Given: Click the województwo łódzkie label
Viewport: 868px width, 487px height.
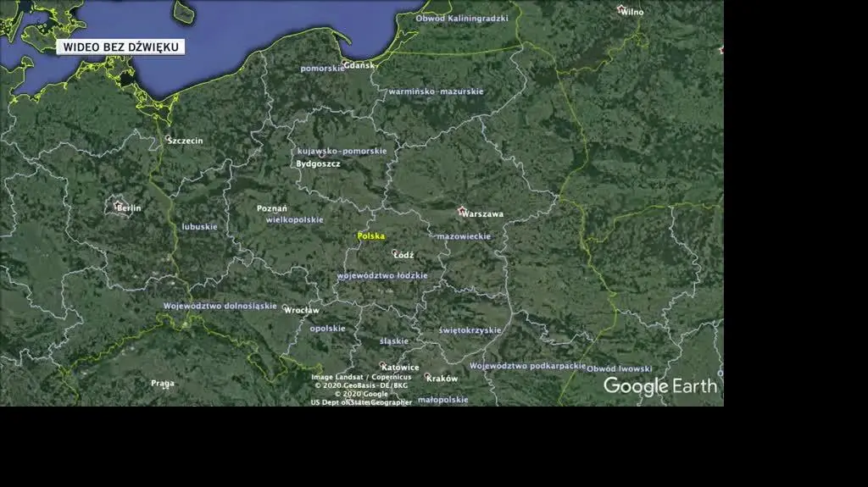Looking at the screenshot, I should click(x=382, y=275).
